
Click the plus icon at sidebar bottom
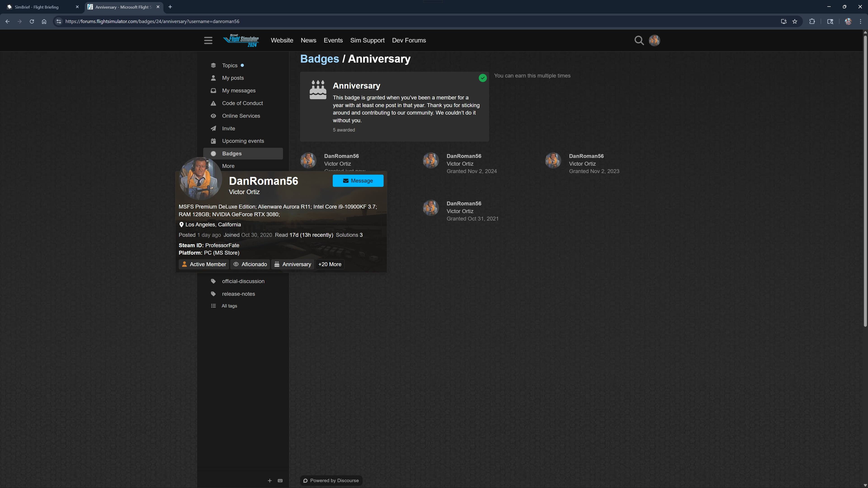pyautogui.click(x=270, y=481)
